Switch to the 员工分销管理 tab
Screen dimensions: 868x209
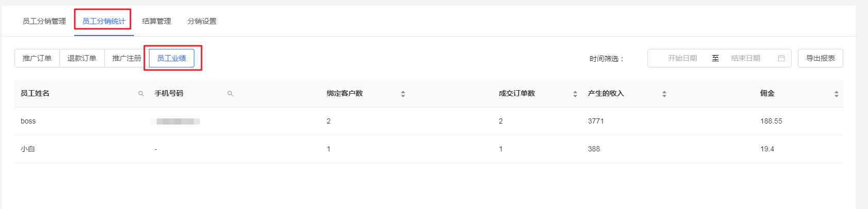tap(44, 21)
